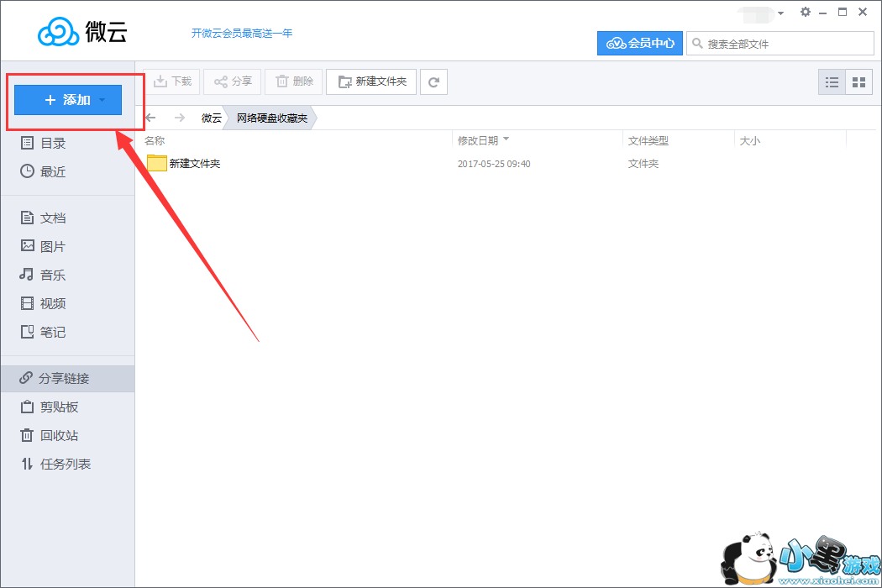
Task: Go back with the left arrow
Action: [150, 118]
